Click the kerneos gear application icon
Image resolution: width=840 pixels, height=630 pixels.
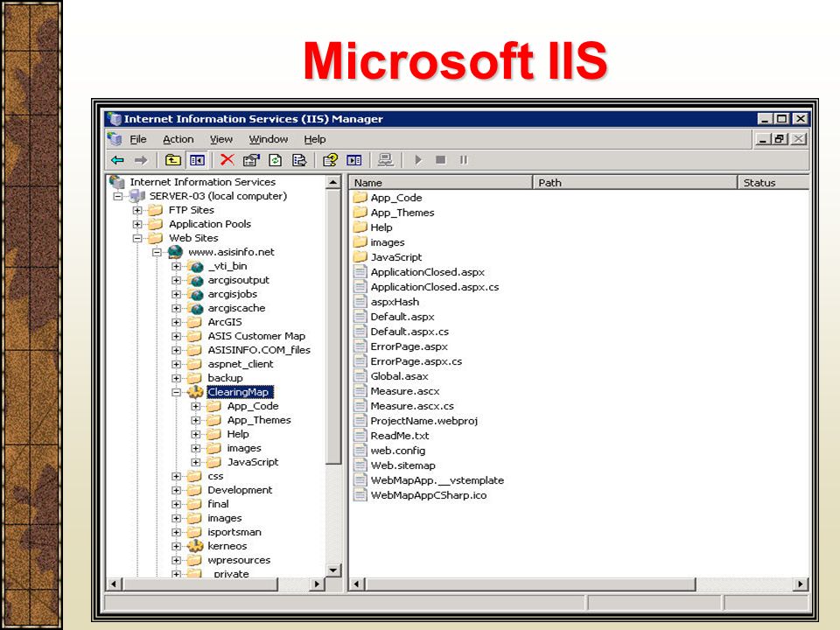pyautogui.click(x=195, y=546)
